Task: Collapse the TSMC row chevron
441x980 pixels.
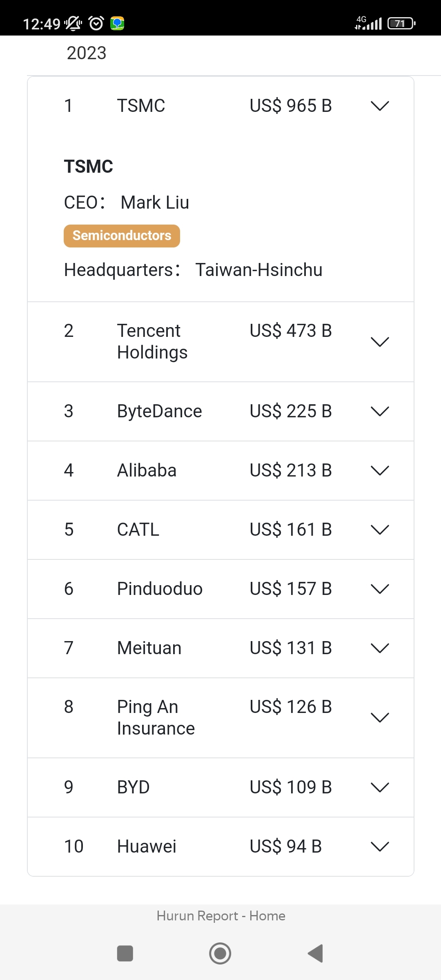Action: tap(380, 106)
